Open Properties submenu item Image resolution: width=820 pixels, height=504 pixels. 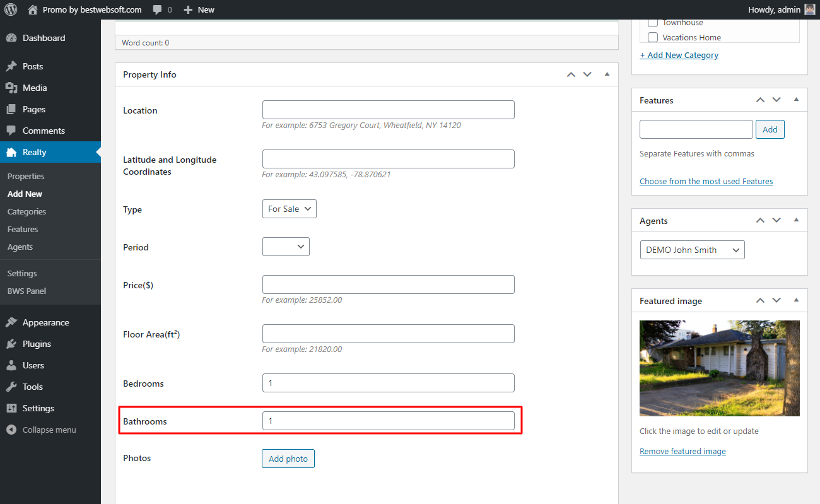tap(26, 176)
